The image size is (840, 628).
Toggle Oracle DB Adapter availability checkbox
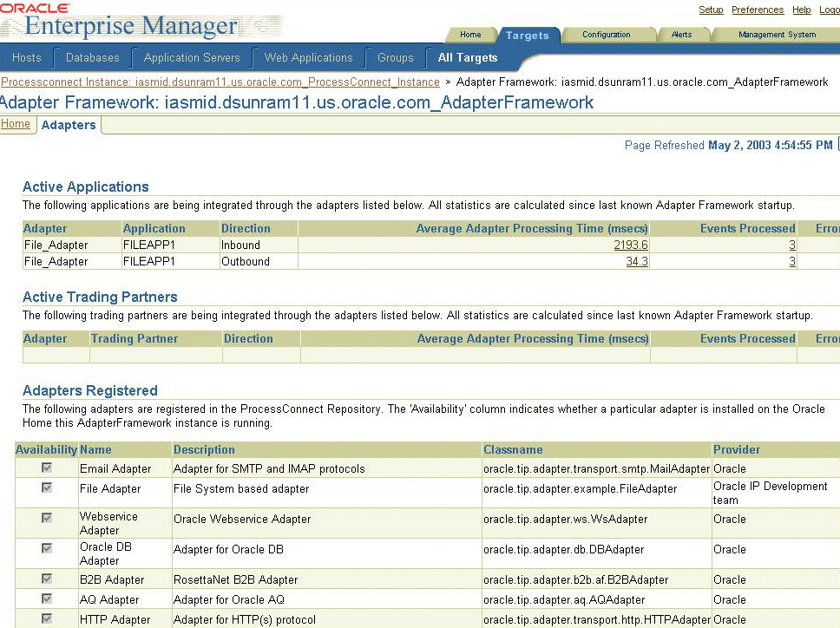tap(47, 549)
